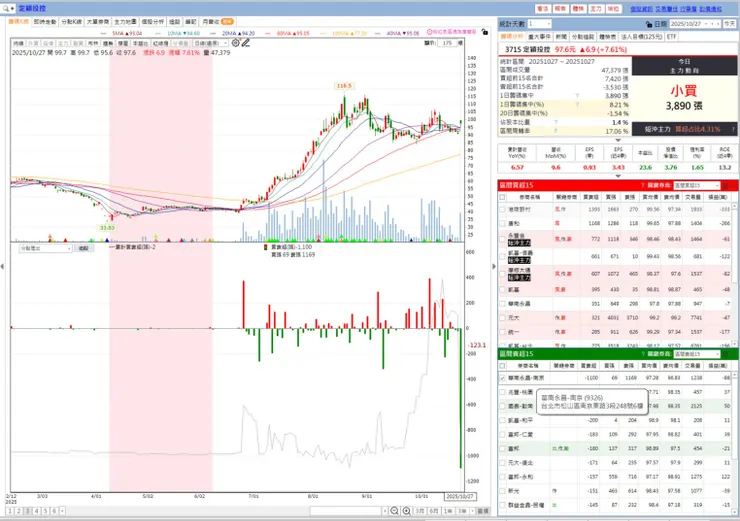This screenshot has width=740, height=521.
Task: Check the 港商野村 broker row
Action: [x=502, y=210]
